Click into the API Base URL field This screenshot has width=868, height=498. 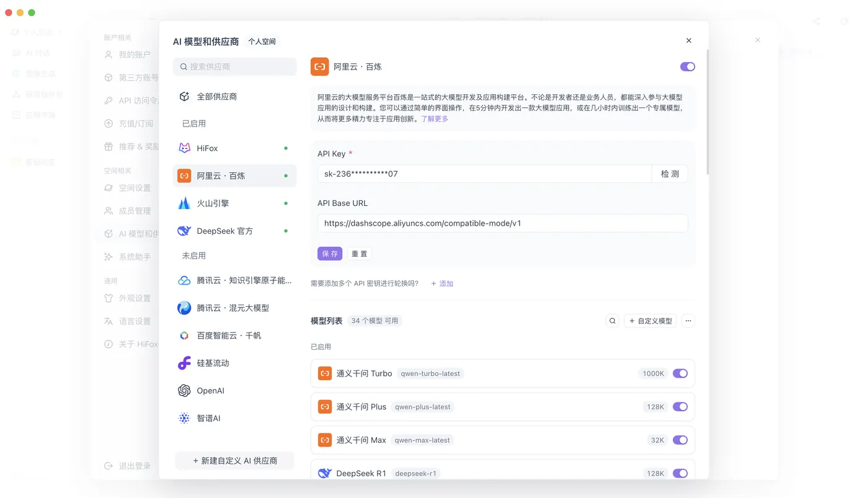[502, 223]
